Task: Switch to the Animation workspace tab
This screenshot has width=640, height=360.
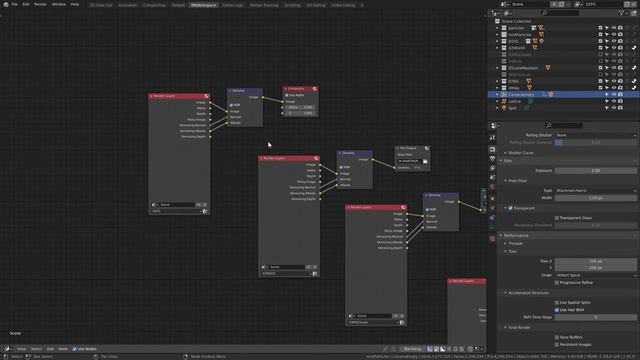Action: coord(127,5)
